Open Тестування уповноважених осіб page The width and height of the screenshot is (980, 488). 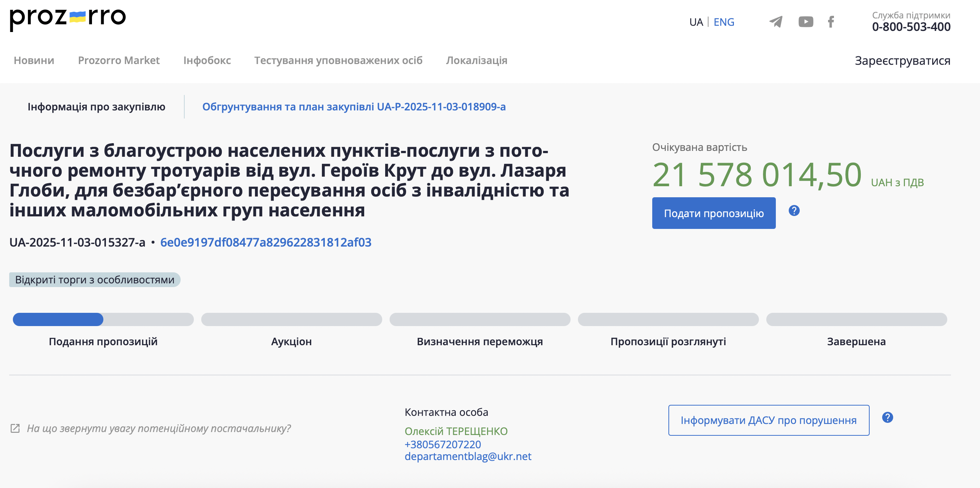[338, 60]
